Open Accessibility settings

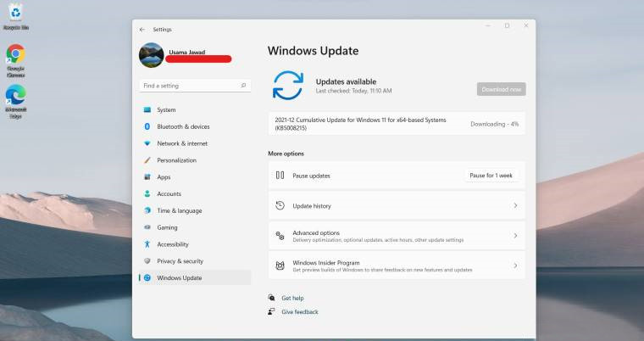point(195,244)
